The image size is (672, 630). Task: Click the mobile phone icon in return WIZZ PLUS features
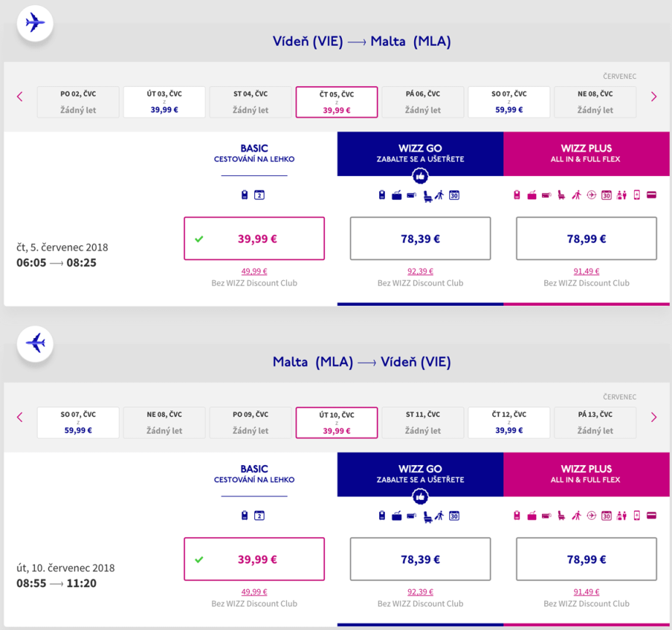click(636, 516)
